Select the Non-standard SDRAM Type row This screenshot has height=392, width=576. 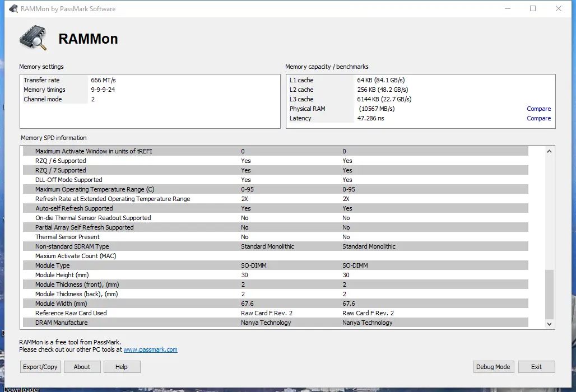click(276, 246)
